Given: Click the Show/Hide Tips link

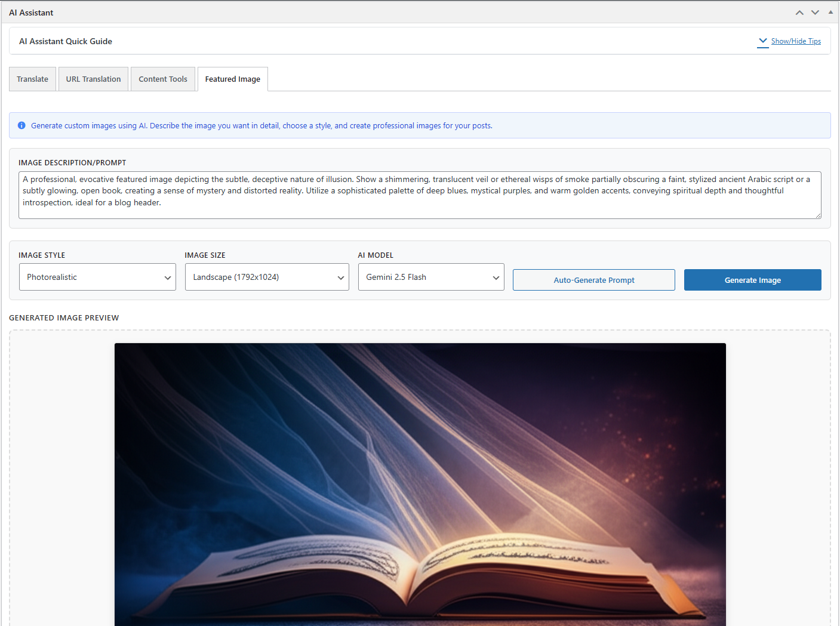Looking at the screenshot, I should coord(796,41).
